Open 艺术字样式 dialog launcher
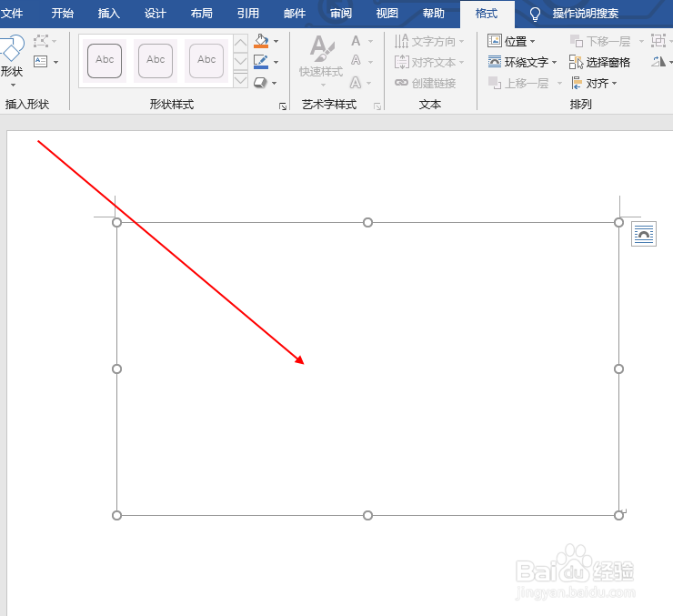This screenshot has height=616, width=673. click(377, 106)
